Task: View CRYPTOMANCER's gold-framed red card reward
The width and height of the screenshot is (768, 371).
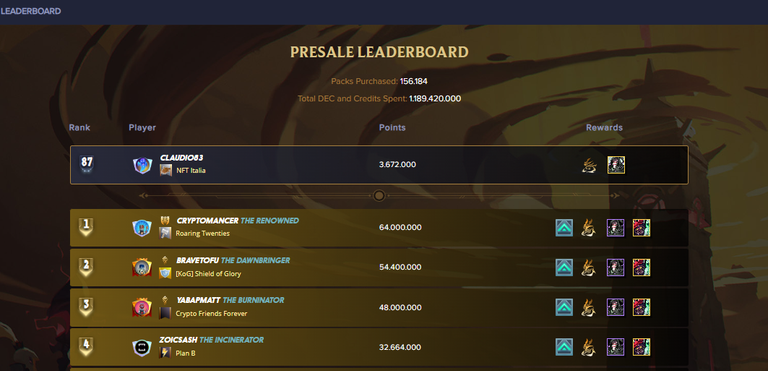Action: pos(641,228)
